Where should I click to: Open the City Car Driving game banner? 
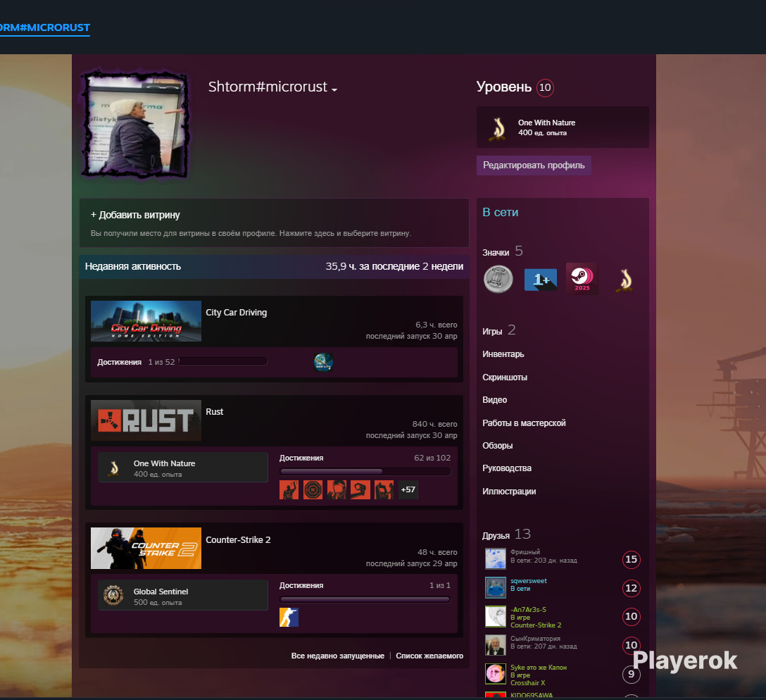coord(146,321)
